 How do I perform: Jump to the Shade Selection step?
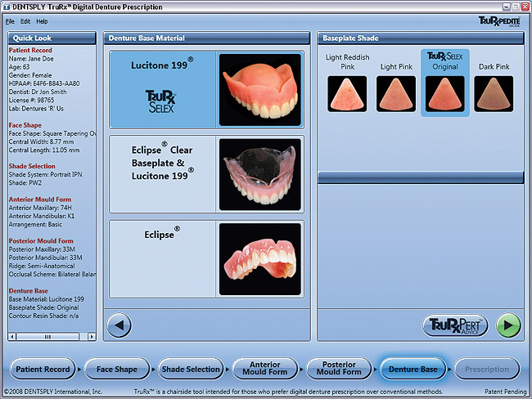[x=190, y=369]
